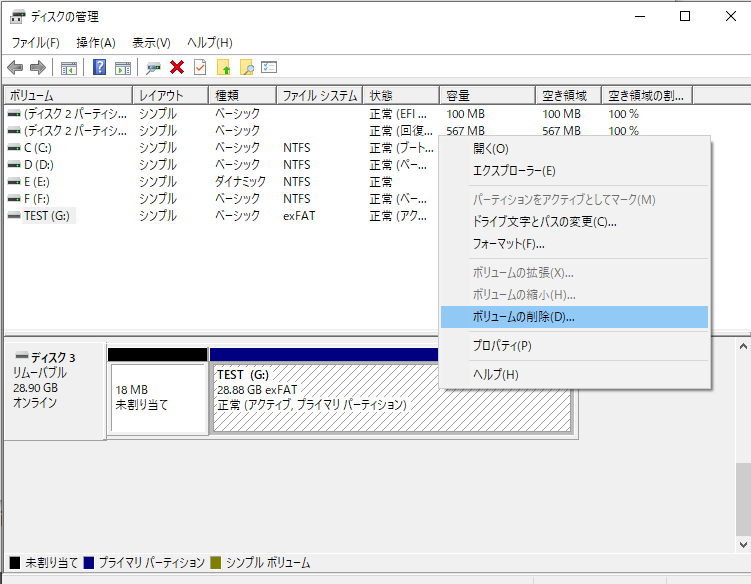Select the first (ディスク 2 パーティシ... row with 100 MB
Viewport: 751px width, 584px height.
click(x=346, y=114)
